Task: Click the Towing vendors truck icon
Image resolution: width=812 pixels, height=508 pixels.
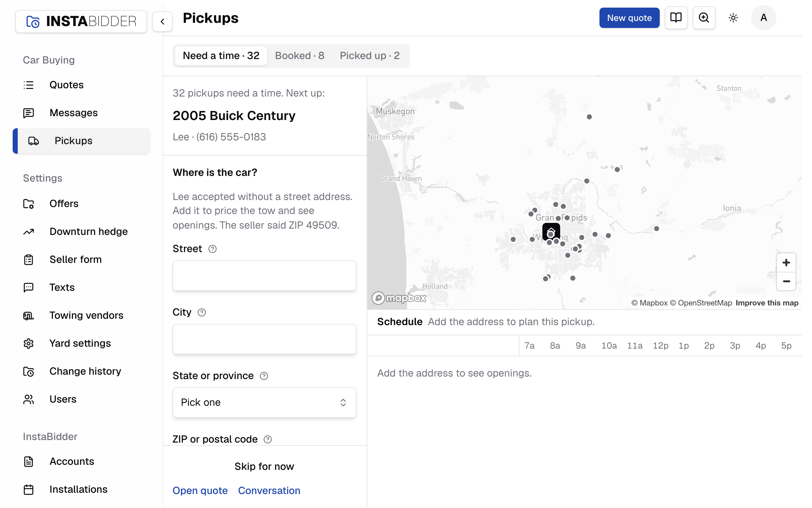Action: click(29, 315)
